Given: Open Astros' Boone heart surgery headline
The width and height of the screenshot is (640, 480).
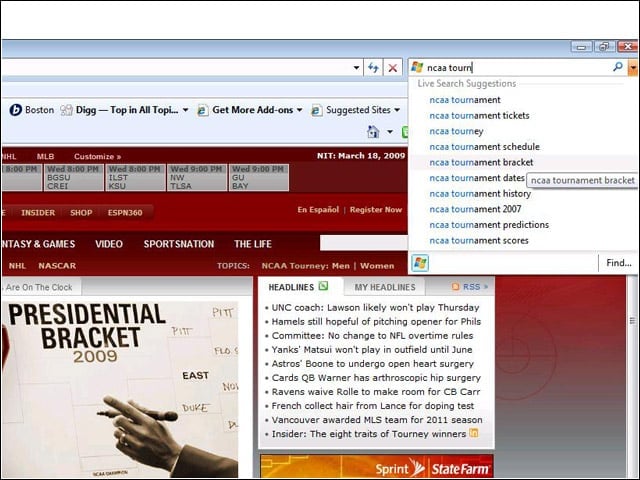Looking at the screenshot, I should [x=373, y=364].
